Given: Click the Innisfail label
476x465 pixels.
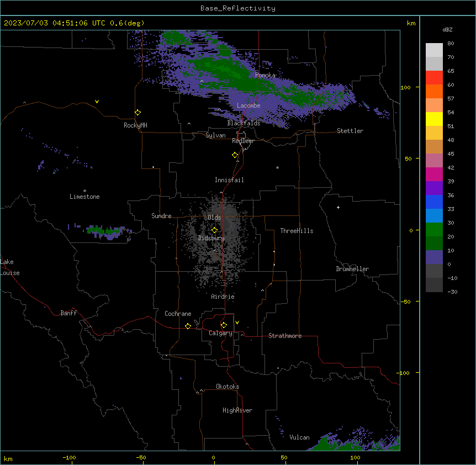Looking at the screenshot, I should 229,180.
